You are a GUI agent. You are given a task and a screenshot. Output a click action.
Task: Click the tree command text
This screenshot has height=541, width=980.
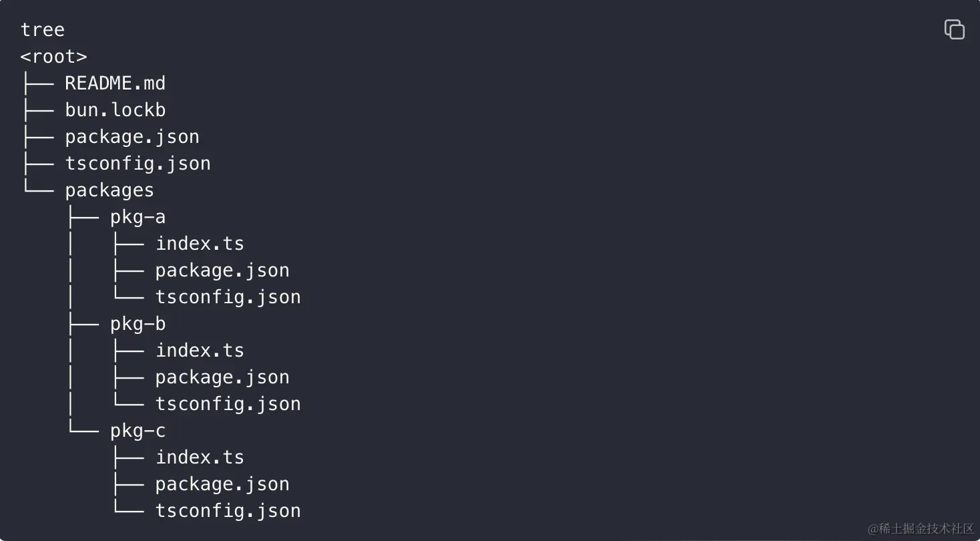pyautogui.click(x=42, y=30)
